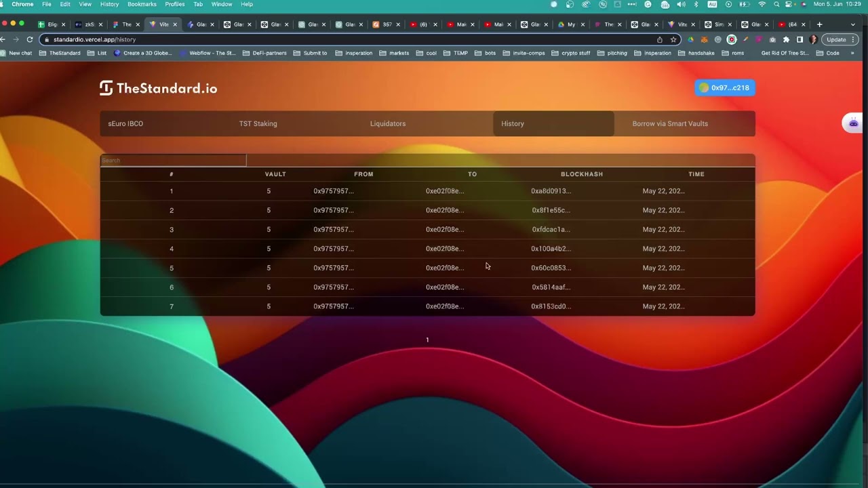Sort by the BLOCKHASH column header

click(x=582, y=174)
